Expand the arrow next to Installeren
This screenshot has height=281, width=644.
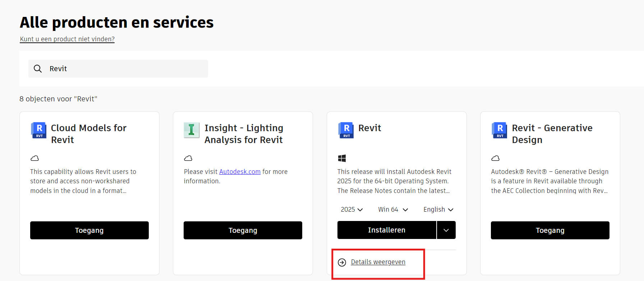tap(446, 230)
